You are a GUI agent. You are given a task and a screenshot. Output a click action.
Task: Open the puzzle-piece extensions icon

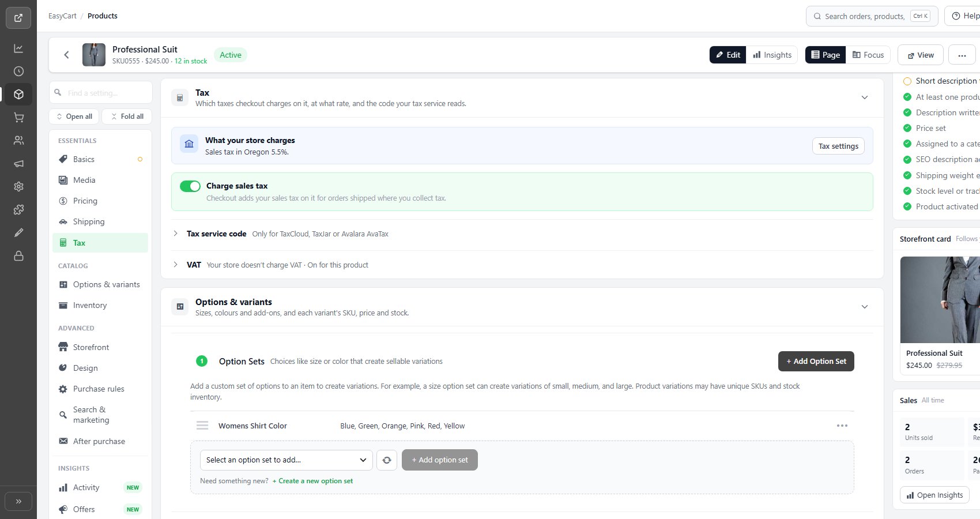coord(18,210)
